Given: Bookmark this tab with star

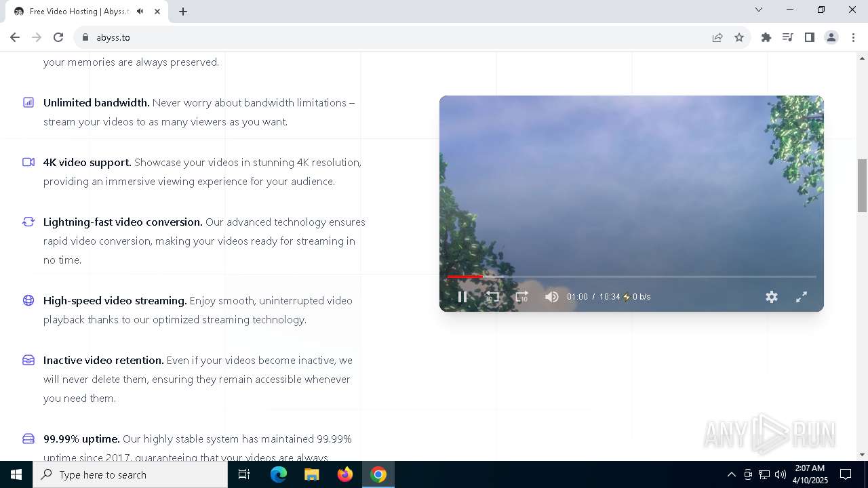Looking at the screenshot, I should tap(739, 37).
